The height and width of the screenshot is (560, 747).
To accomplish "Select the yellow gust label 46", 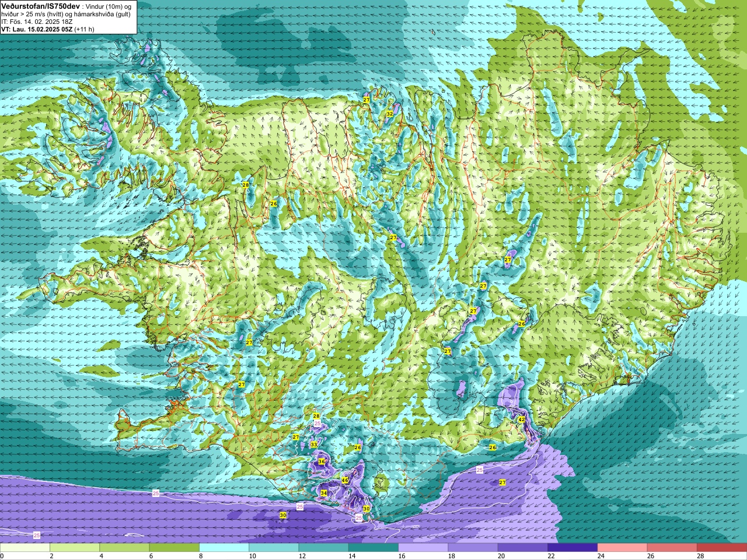I will [x=345, y=480].
